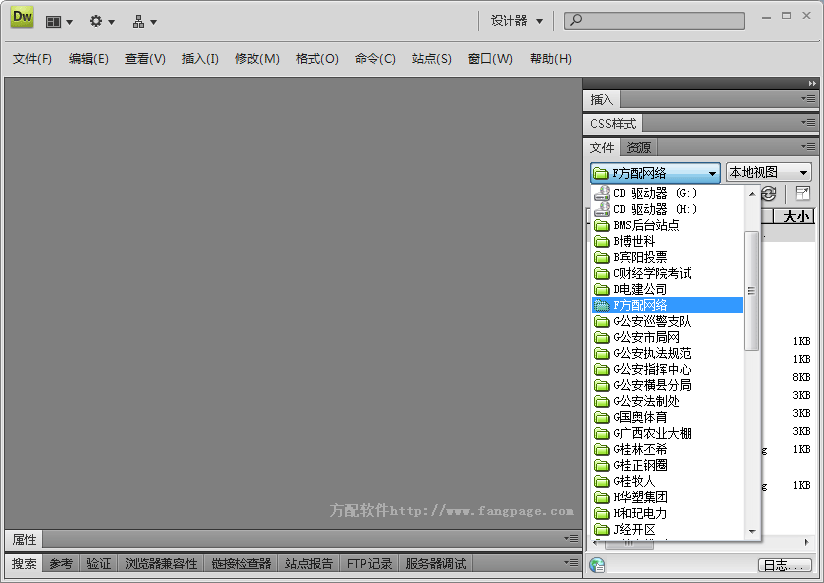
Task: Open Insert panel options menu icon
Action: 808,98
